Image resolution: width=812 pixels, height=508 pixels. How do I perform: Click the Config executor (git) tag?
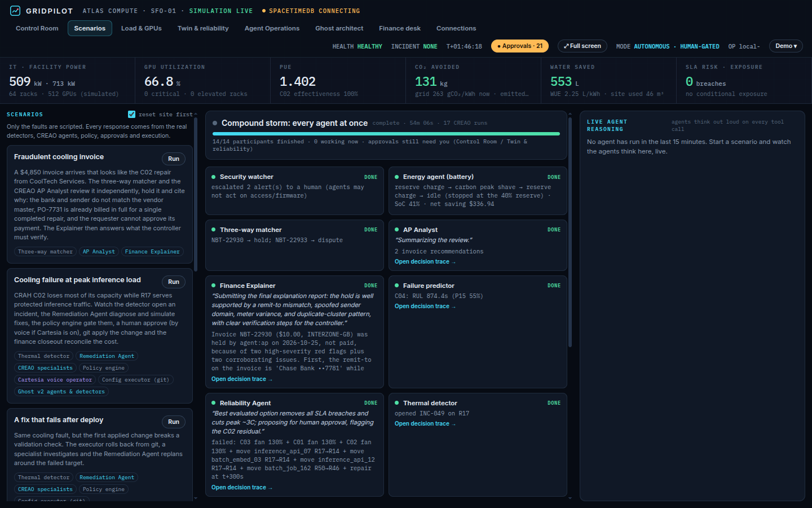tap(135, 380)
